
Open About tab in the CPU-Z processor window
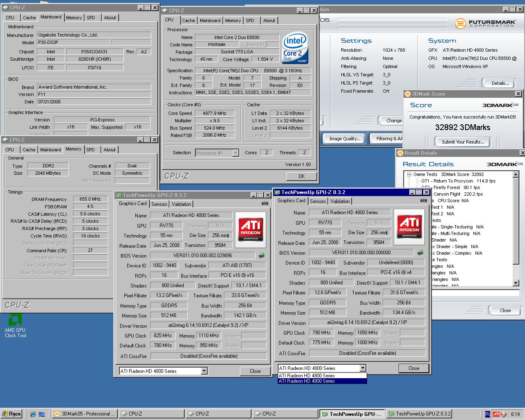pos(269,21)
